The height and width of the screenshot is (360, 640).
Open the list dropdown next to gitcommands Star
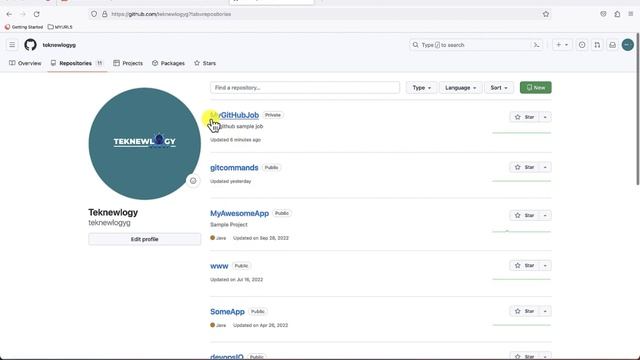tap(545, 167)
